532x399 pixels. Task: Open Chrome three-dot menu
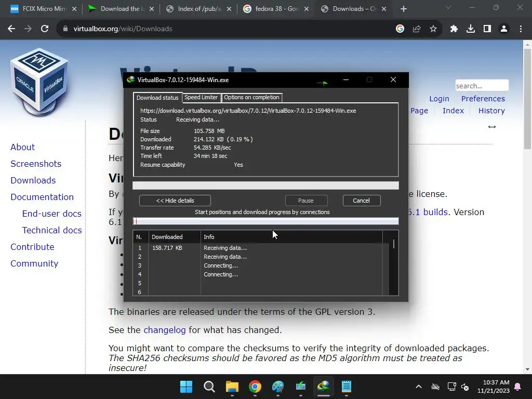pyautogui.click(x=521, y=29)
